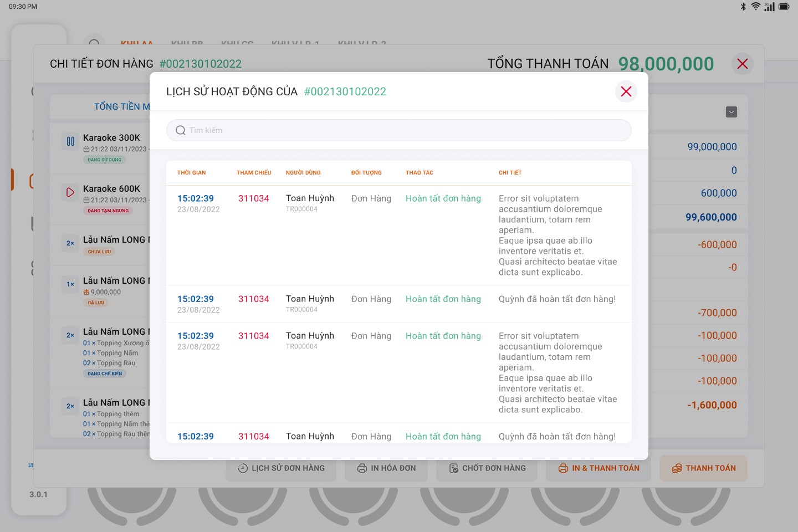Image resolution: width=798 pixels, height=532 pixels.
Task: Click Đối tượng column header
Action: point(366,173)
